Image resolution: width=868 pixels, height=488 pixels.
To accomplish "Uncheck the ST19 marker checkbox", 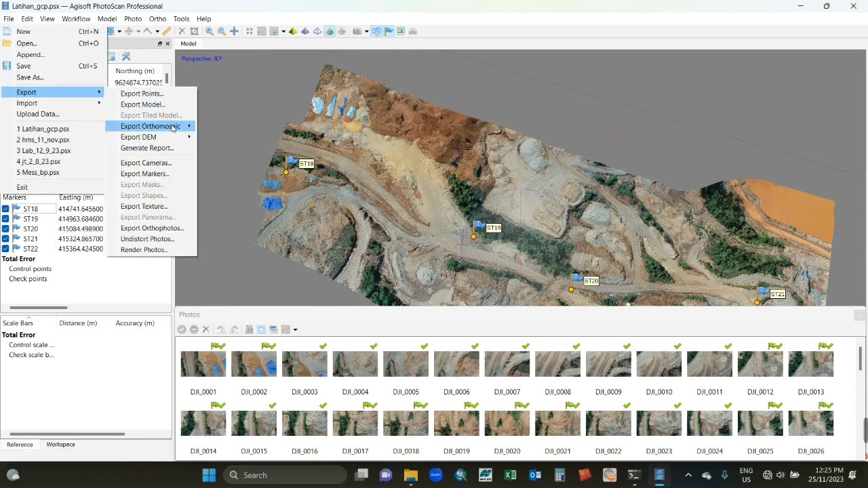I will (x=5, y=219).
